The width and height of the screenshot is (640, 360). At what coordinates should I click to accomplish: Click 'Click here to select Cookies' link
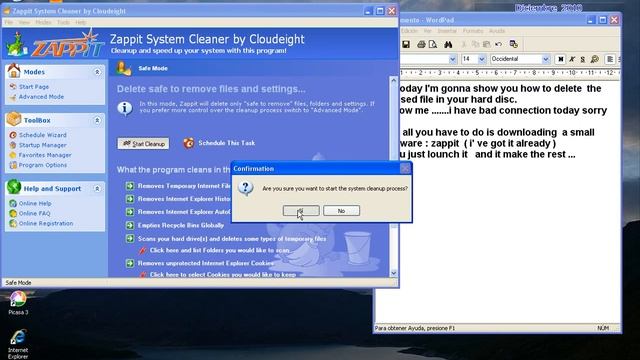point(222,275)
